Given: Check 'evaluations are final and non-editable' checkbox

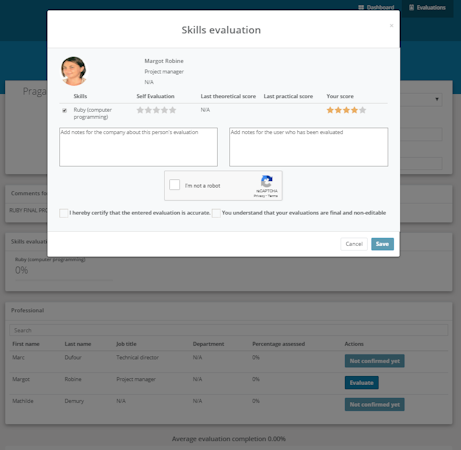Looking at the screenshot, I should [x=216, y=213].
